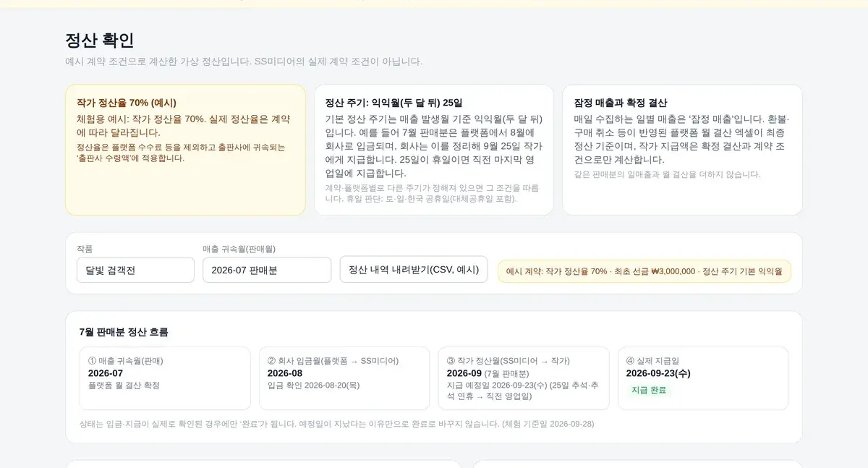Click step ③ 작가 정산월(SS미디어 → 작가) label
Image resolution: width=868 pixels, height=468 pixels.
point(509,361)
